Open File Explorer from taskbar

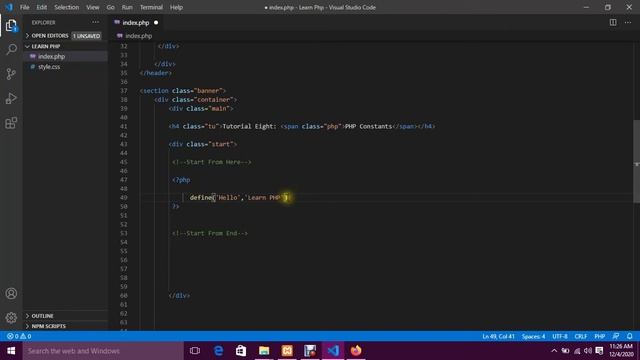264,351
